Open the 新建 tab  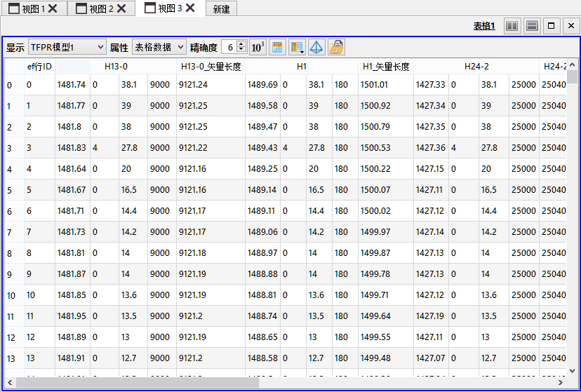coord(221,9)
